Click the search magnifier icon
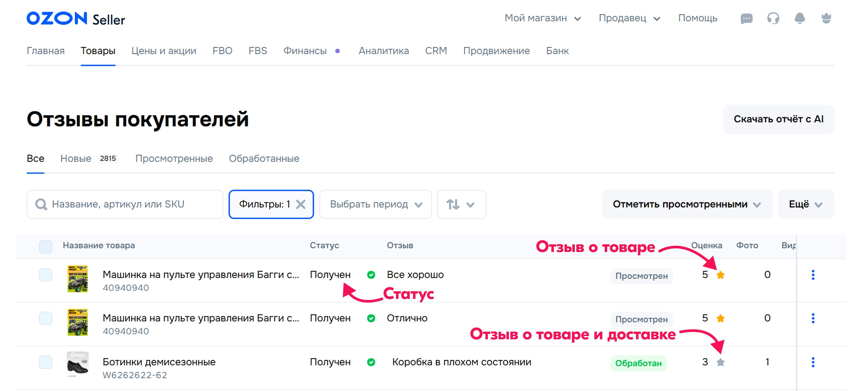 coord(41,204)
